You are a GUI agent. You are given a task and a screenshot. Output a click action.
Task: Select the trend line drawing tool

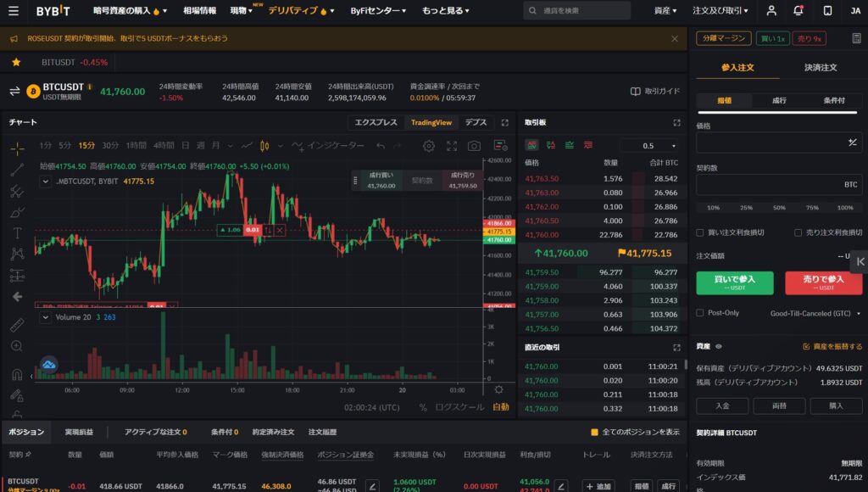pyautogui.click(x=17, y=171)
